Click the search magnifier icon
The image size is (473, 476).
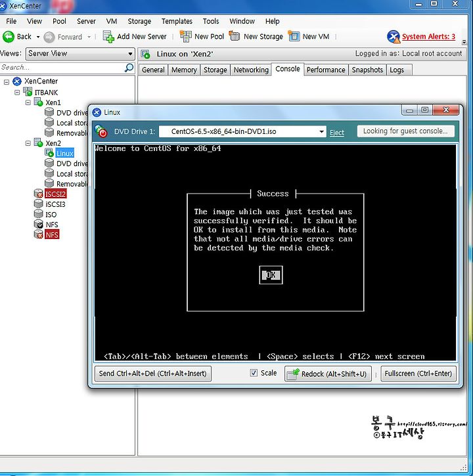[129, 68]
